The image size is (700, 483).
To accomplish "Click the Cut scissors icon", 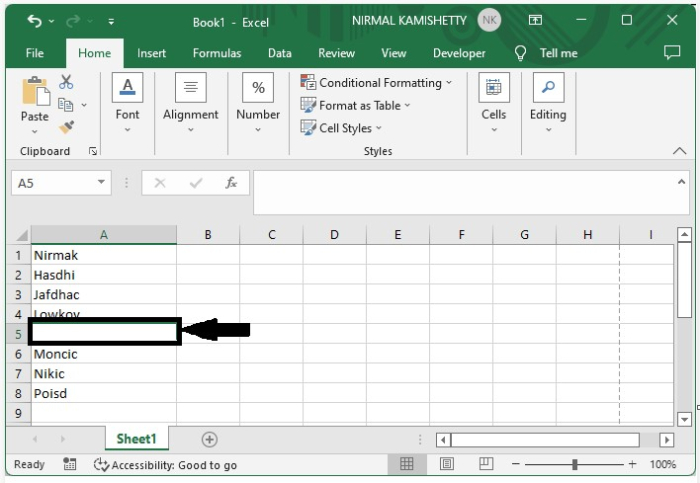I will click(x=67, y=83).
